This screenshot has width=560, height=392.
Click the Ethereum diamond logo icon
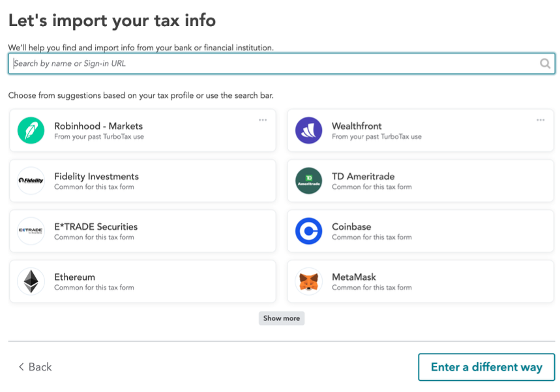pos(31,281)
